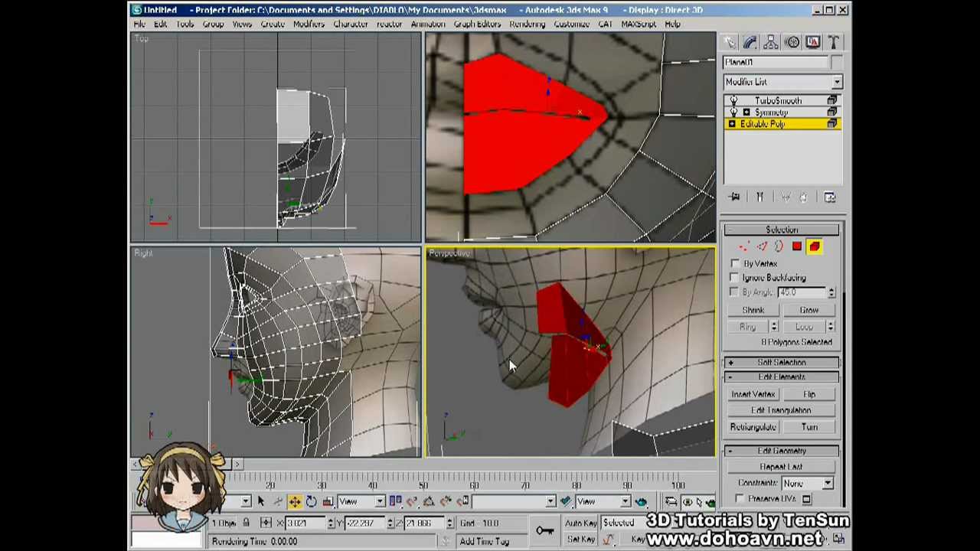Screen dimensions: 980x551
Task: Click the Render teapot icon
Action: click(x=641, y=501)
